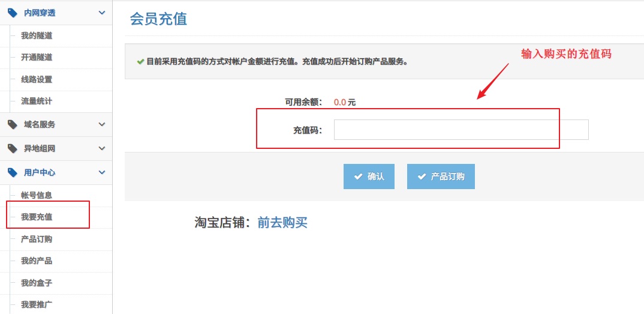The image size is (644, 314).
Task: Click the tag icon beside 内网穿透
Action: tap(13, 13)
